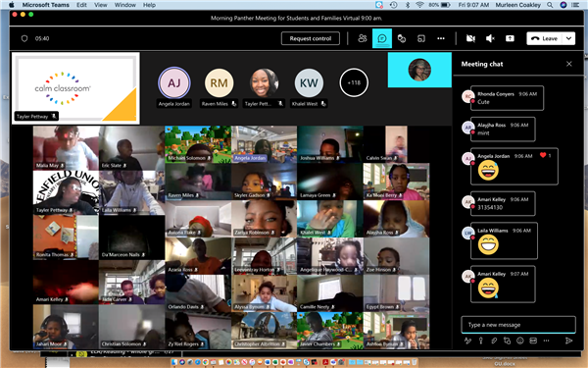Send the chat message with arrow icon
The image size is (588, 368).
coord(568,341)
